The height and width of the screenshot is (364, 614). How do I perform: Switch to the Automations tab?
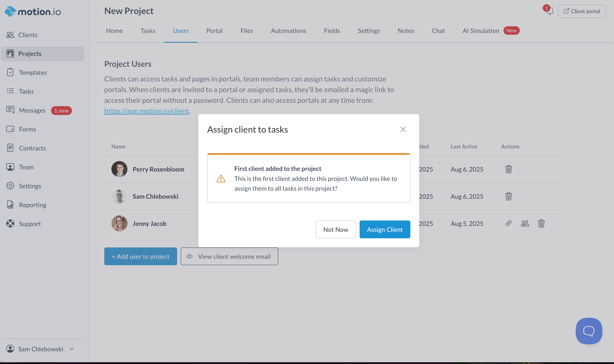tap(288, 31)
